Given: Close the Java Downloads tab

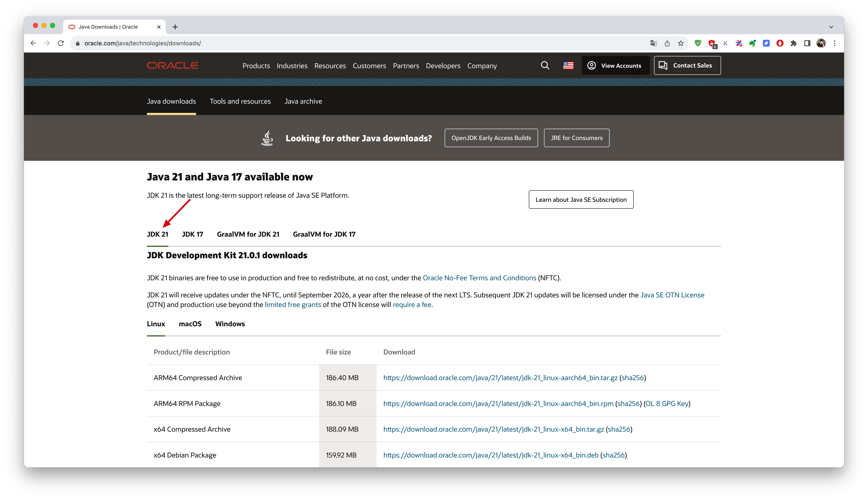Looking at the screenshot, I should (159, 27).
